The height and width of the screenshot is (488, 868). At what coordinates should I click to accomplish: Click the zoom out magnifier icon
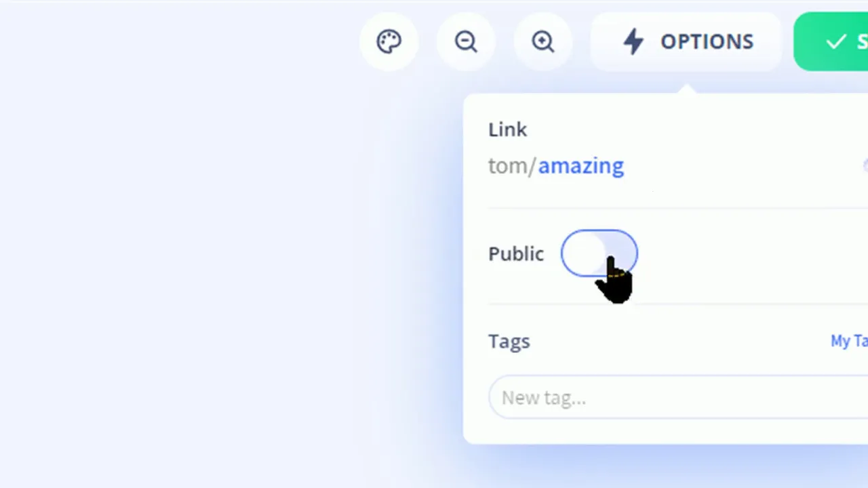pos(466,41)
